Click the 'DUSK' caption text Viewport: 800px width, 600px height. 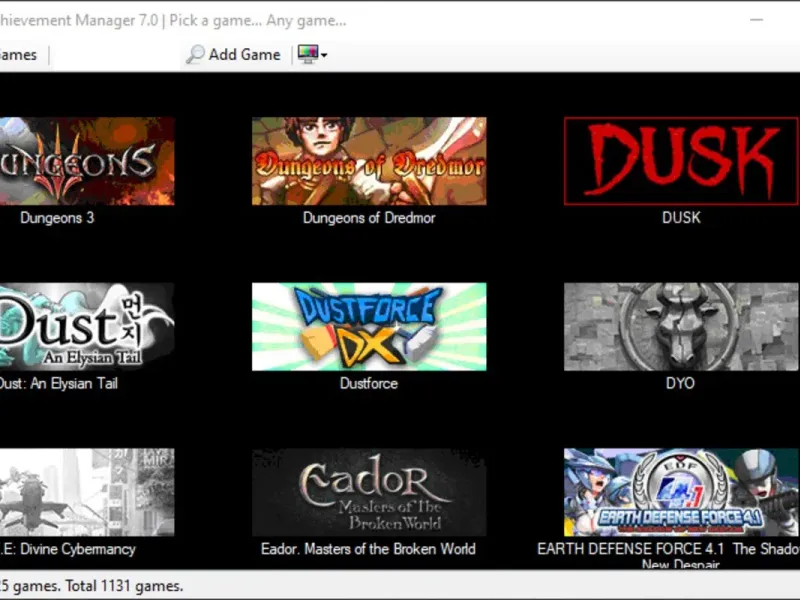coord(681,218)
